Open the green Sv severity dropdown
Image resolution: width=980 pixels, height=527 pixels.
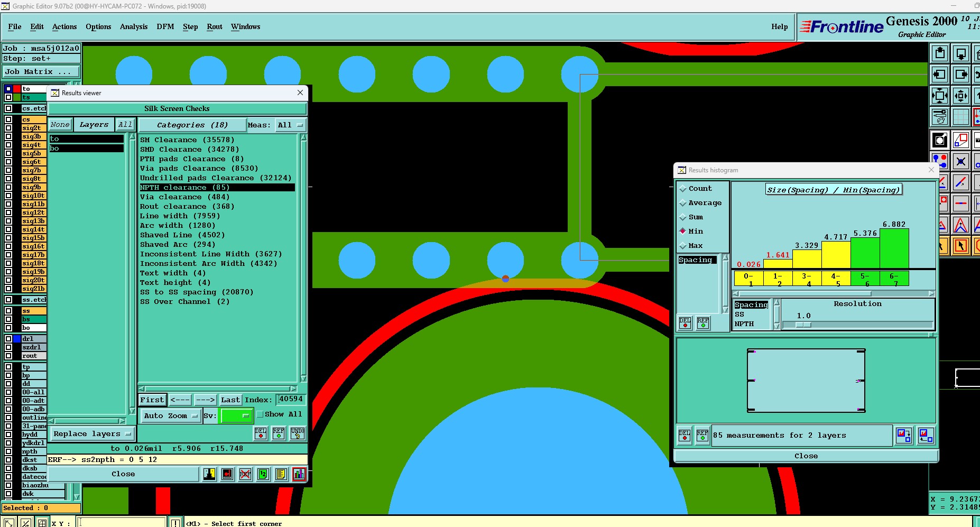236,416
